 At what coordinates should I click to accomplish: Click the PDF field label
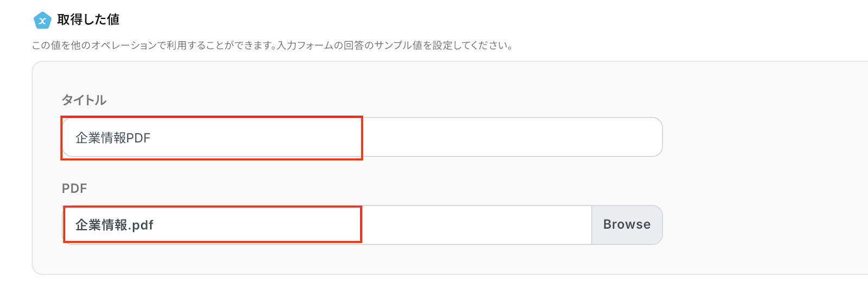[74, 188]
